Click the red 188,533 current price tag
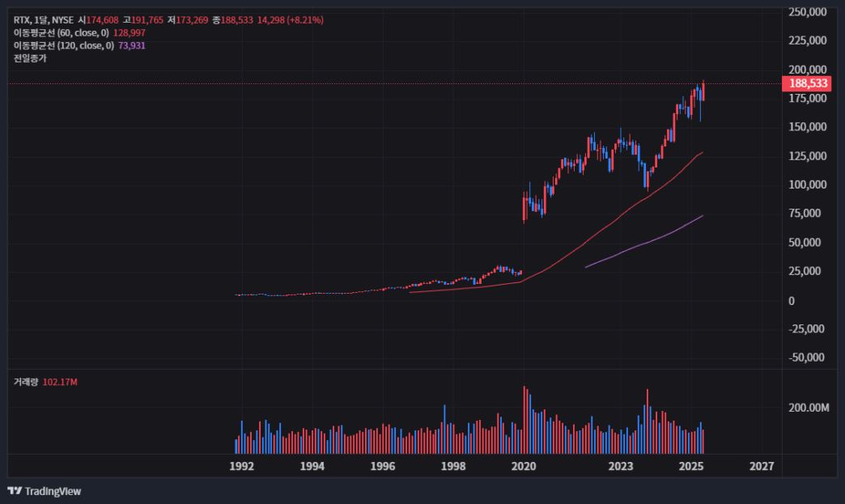 tap(807, 83)
